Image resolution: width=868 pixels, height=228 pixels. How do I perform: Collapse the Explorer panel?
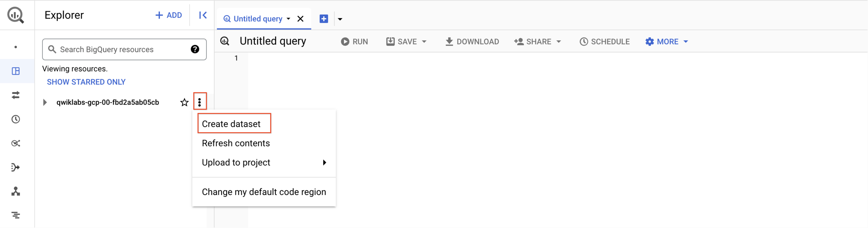[203, 15]
